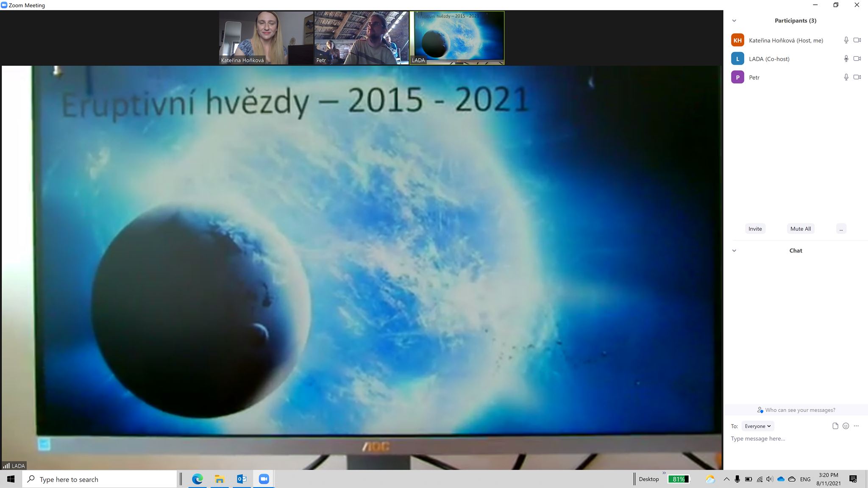
Task: Toggle Kateřina Hoňková's microphone
Action: (x=846, y=40)
